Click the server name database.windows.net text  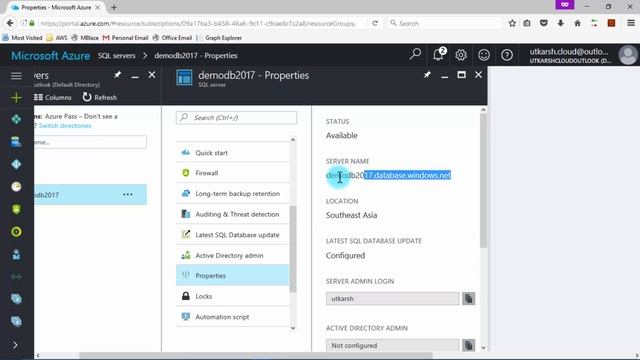coord(389,175)
